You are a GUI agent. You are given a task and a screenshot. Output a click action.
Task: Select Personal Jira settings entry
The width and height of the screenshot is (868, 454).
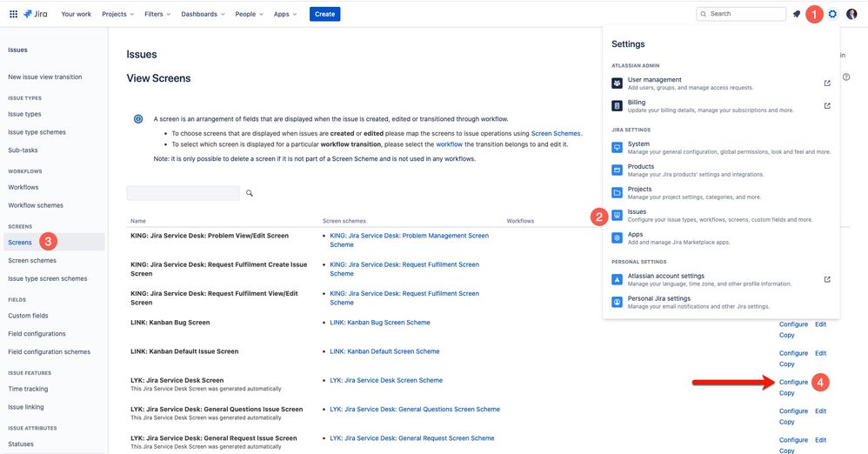click(721, 303)
